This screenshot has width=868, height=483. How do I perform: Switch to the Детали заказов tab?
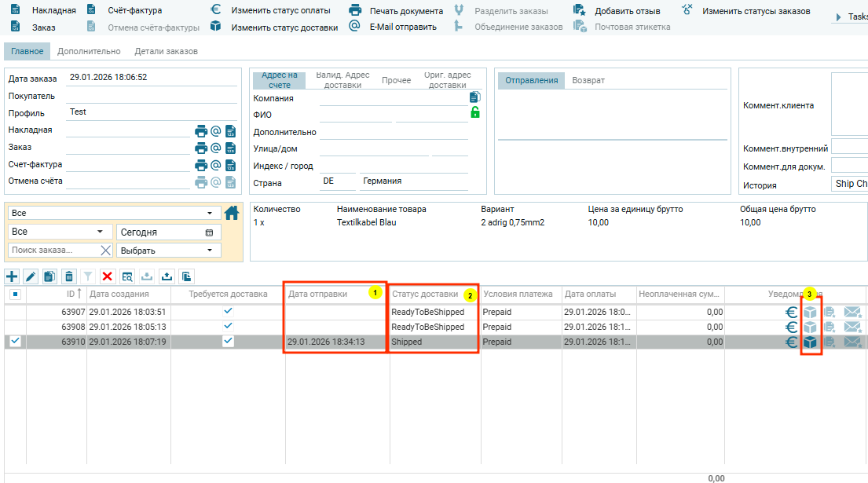pos(166,51)
